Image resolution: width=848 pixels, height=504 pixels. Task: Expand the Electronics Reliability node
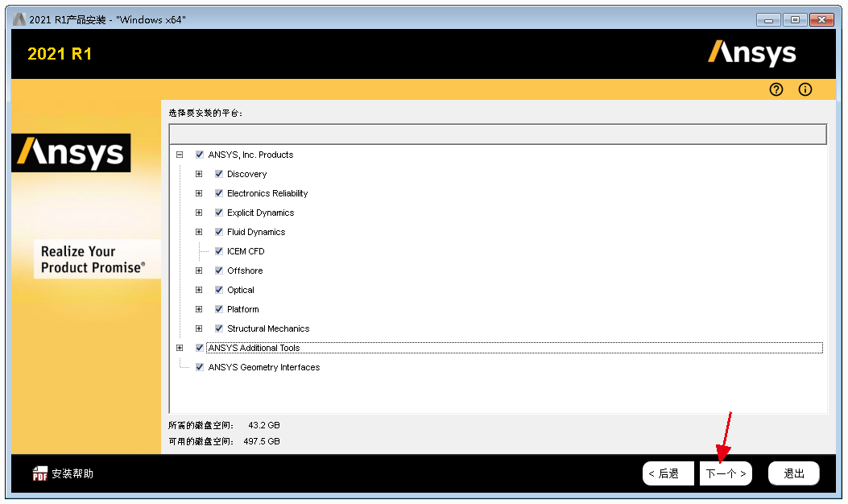(199, 193)
